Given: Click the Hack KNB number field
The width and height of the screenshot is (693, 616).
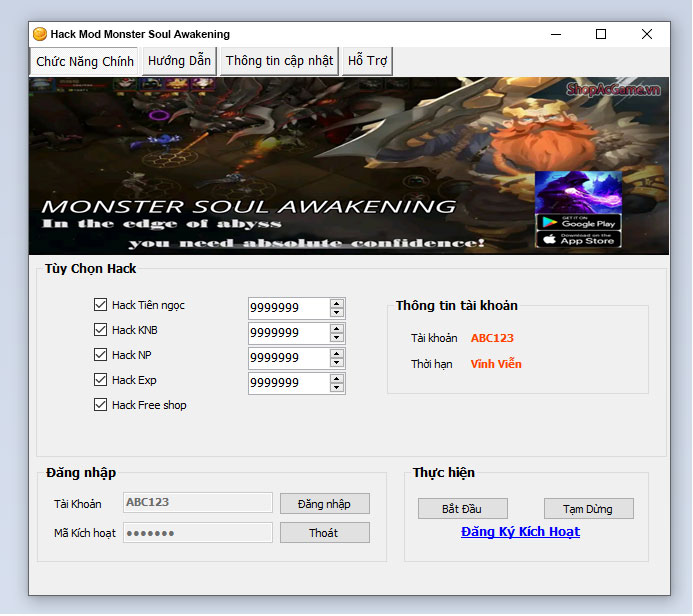Looking at the screenshot, I should [289, 333].
